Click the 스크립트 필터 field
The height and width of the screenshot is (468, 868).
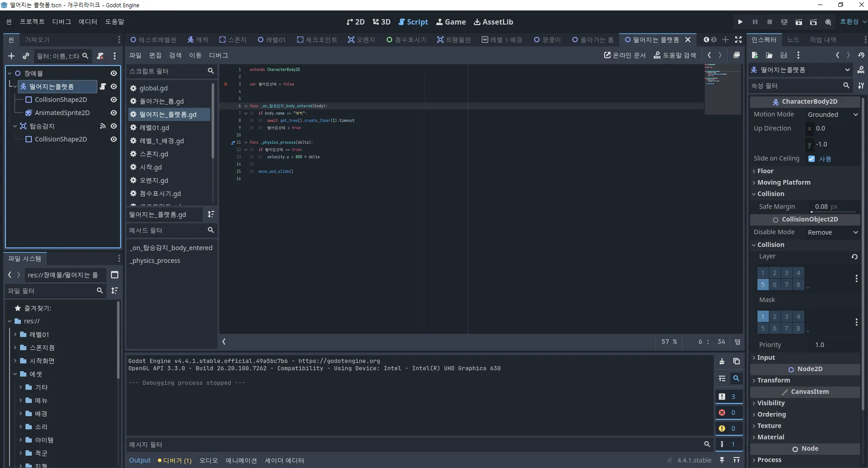tap(166, 71)
